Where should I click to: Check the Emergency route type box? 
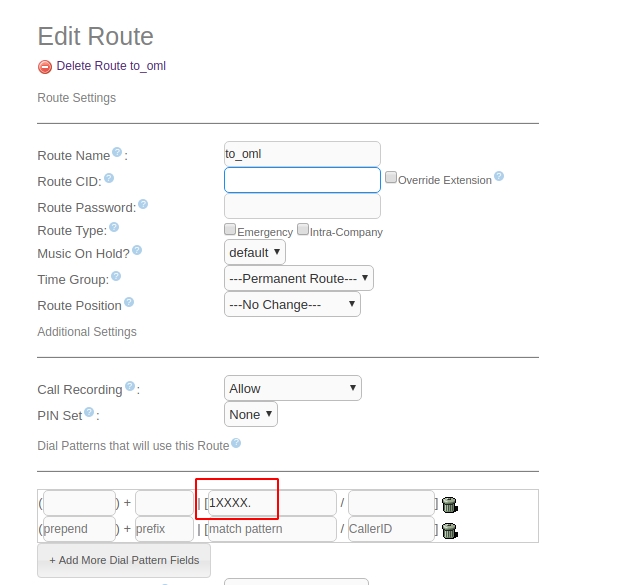[230, 229]
